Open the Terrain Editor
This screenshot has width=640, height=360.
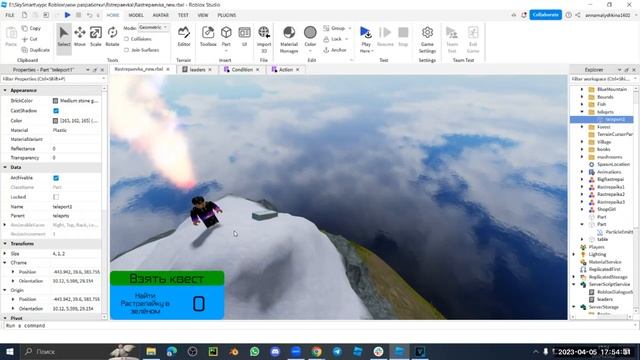184,37
